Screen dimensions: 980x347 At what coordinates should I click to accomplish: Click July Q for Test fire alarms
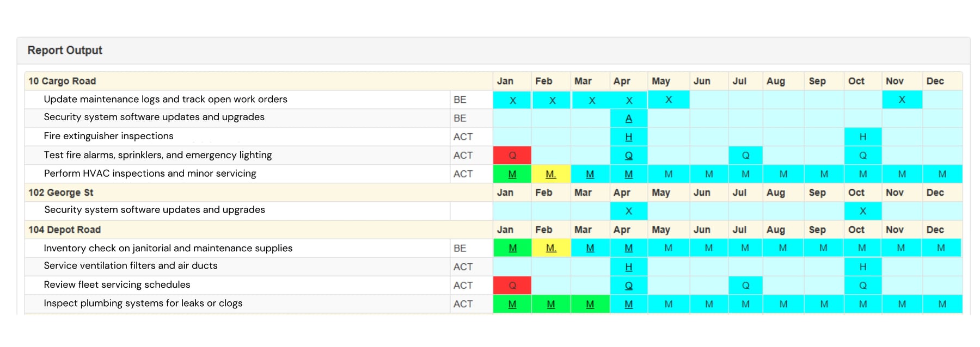[x=745, y=156]
